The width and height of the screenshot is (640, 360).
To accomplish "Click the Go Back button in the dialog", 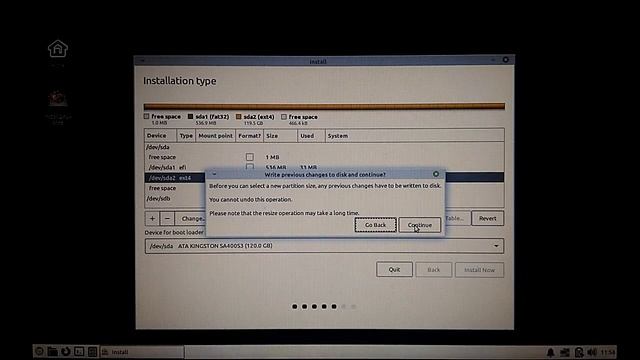I will 375,225.
